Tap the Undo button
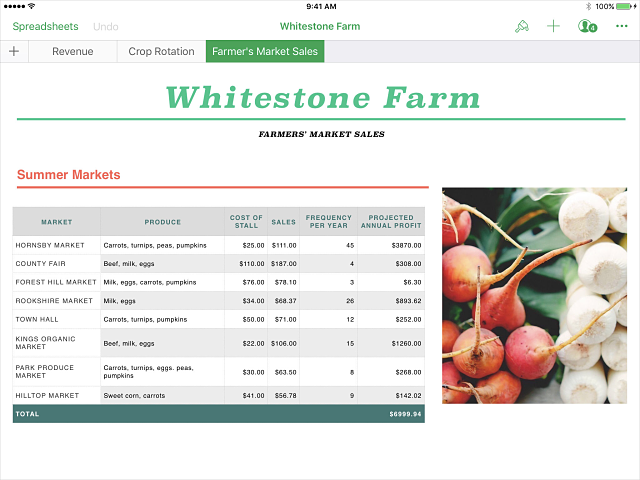Screen dimensions: 640x480 click(106, 27)
